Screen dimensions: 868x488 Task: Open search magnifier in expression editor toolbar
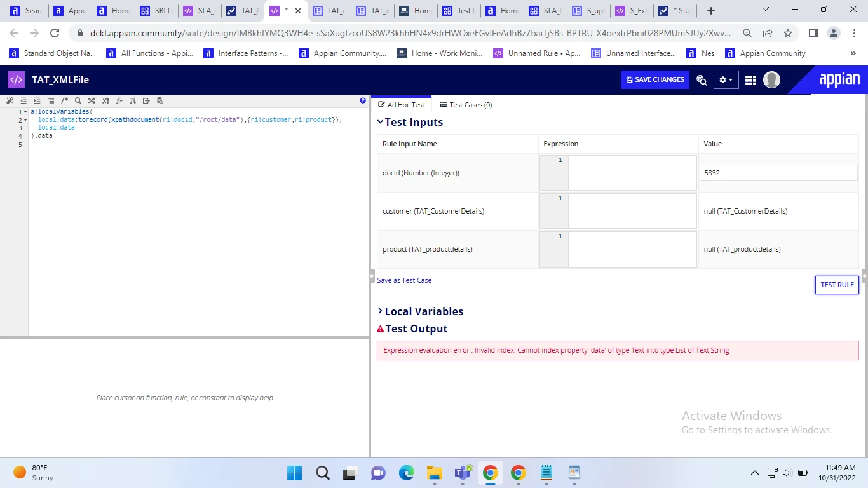(78, 100)
